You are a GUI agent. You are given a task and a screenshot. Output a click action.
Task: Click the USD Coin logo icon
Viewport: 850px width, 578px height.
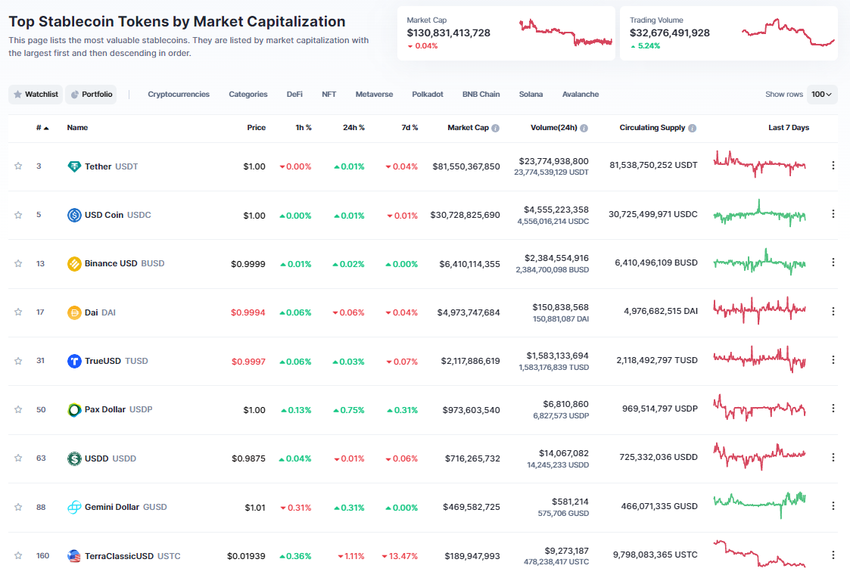click(74, 215)
